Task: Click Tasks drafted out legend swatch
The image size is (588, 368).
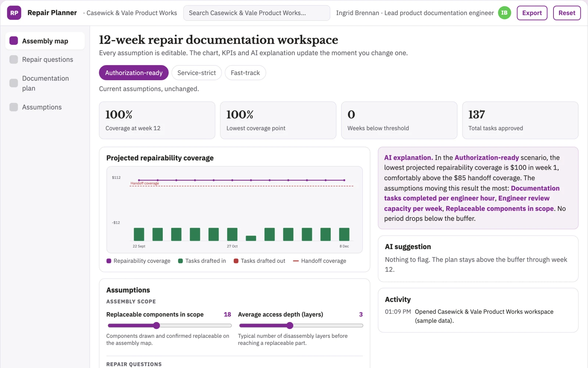Action: pyautogui.click(x=236, y=261)
